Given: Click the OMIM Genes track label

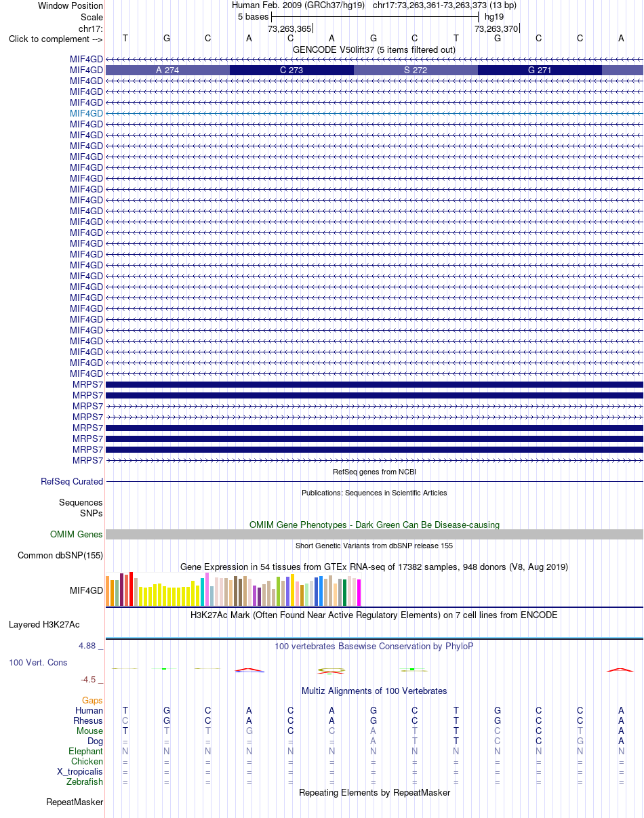Looking at the screenshot, I should [x=77, y=534].
